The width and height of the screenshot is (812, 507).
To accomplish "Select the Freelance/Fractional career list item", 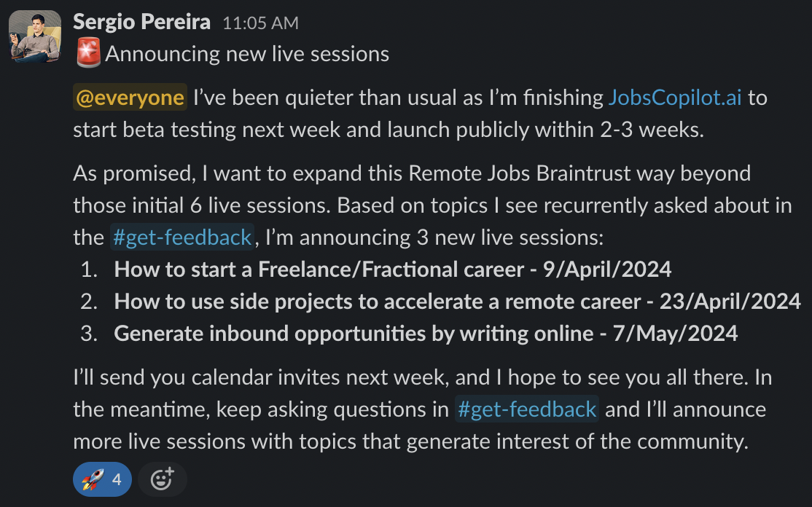I will click(393, 269).
